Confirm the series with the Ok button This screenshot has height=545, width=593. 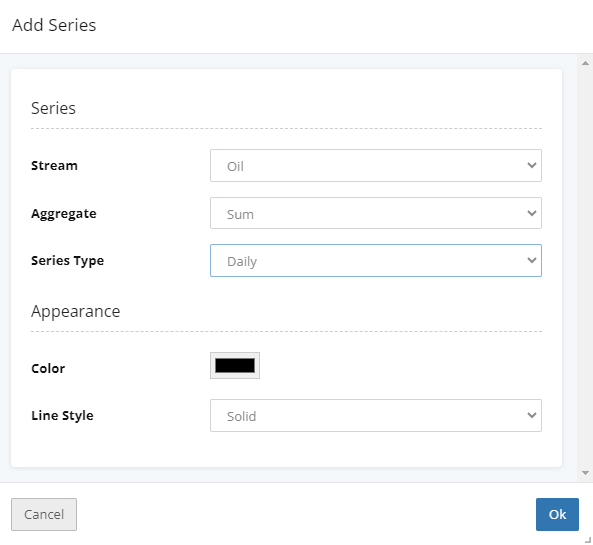[557, 514]
